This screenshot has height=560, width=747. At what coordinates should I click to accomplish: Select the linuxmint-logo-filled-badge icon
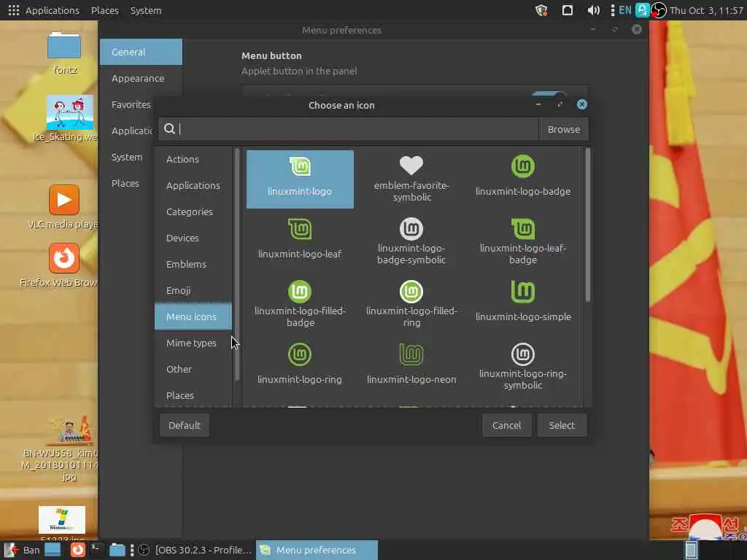300,305
